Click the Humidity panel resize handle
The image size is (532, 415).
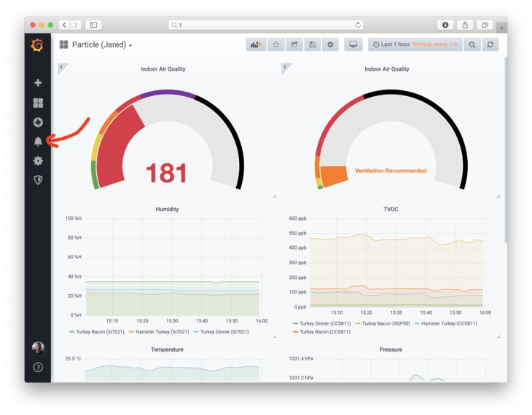[x=275, y=336]
